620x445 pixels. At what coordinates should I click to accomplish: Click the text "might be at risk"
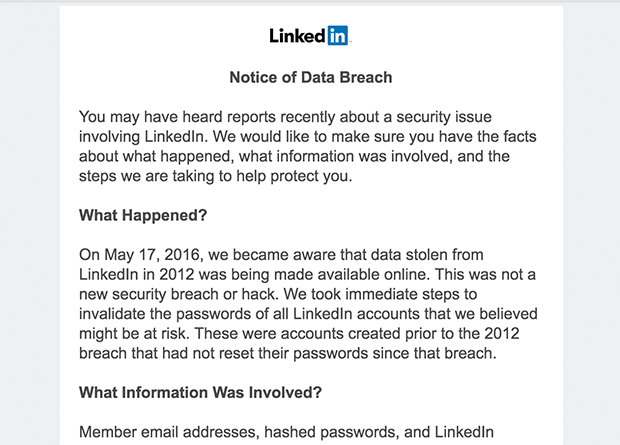(134, 333)
